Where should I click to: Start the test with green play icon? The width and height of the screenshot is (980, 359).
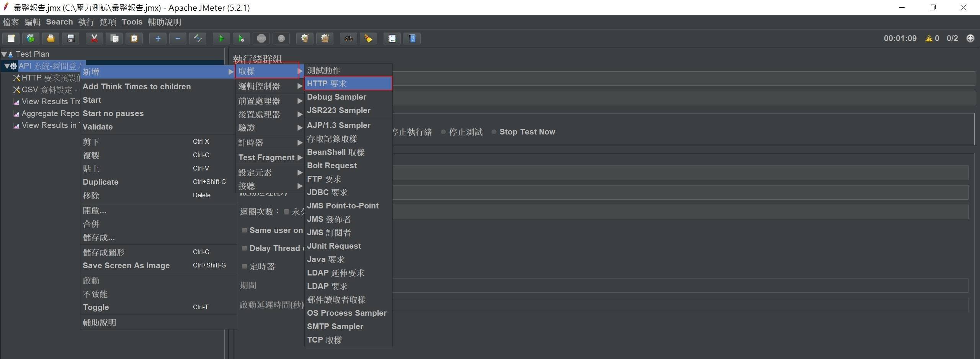(x=221, y=38)
